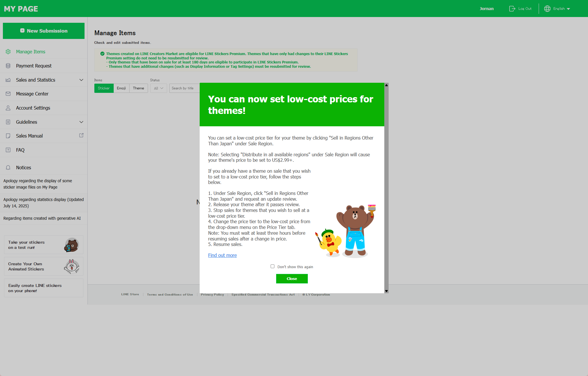Click Easily create LINE stickers banner

click(44, 288)
